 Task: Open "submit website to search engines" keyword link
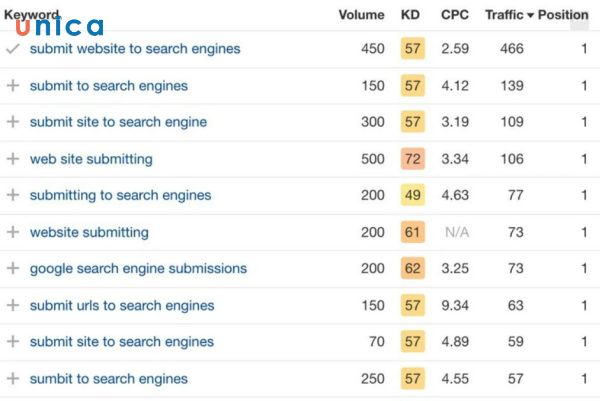(x=135, y=49)
